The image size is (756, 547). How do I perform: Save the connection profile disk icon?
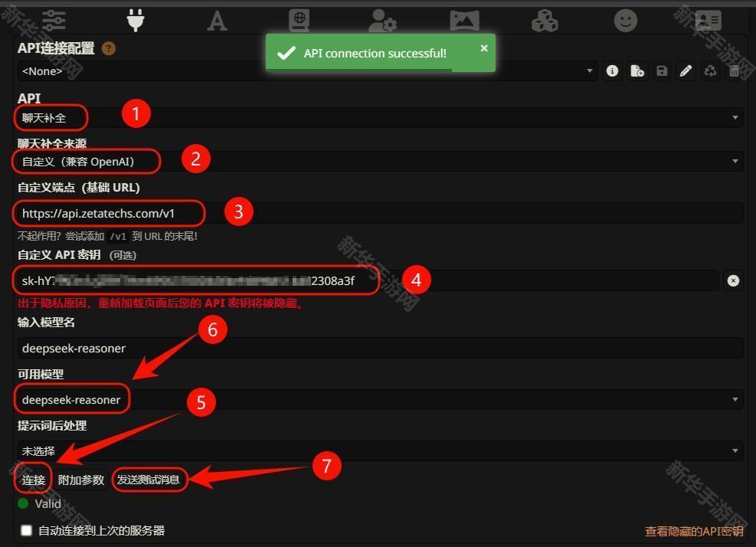point(662,71)
